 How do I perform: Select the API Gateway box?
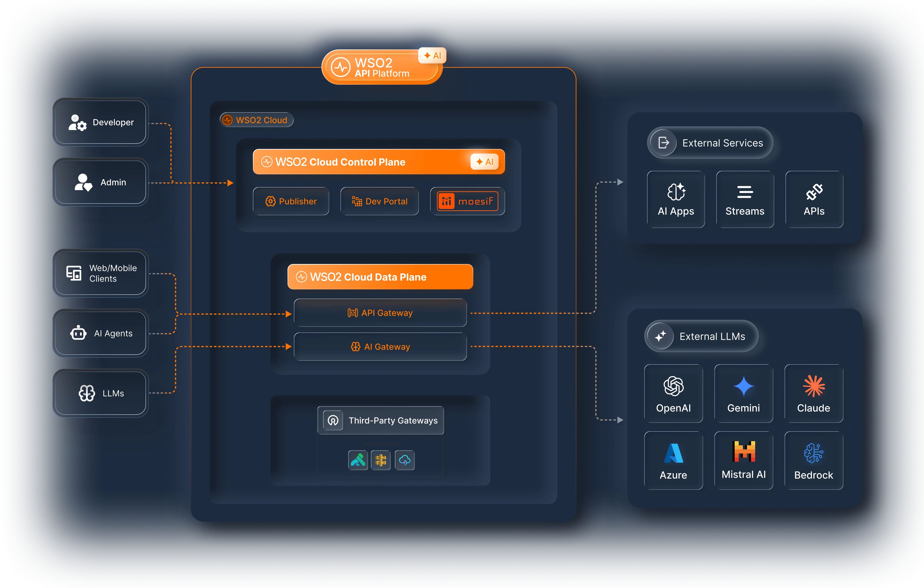(380, 313)
